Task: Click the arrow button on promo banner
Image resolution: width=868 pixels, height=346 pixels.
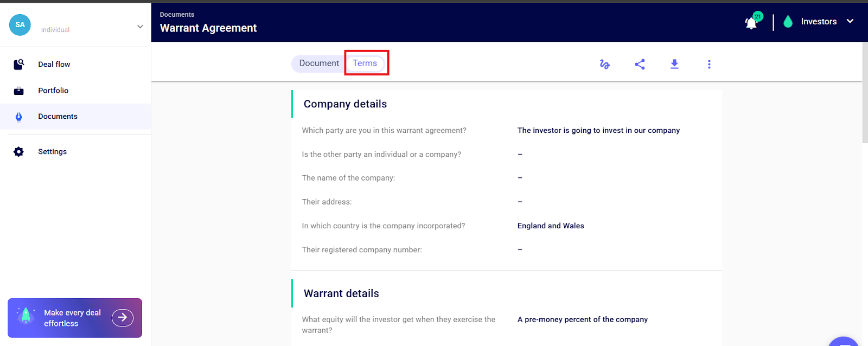Action: pos(123,318)
